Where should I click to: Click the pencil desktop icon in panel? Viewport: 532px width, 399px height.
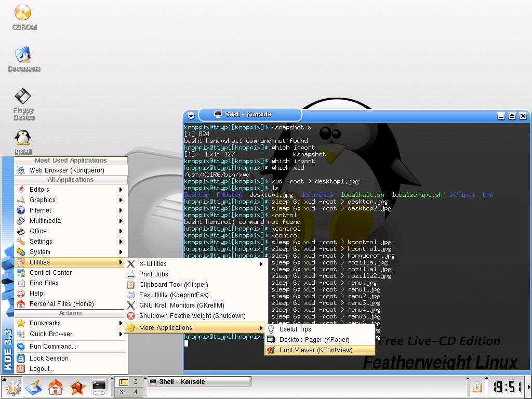click(x=34, y=387)
